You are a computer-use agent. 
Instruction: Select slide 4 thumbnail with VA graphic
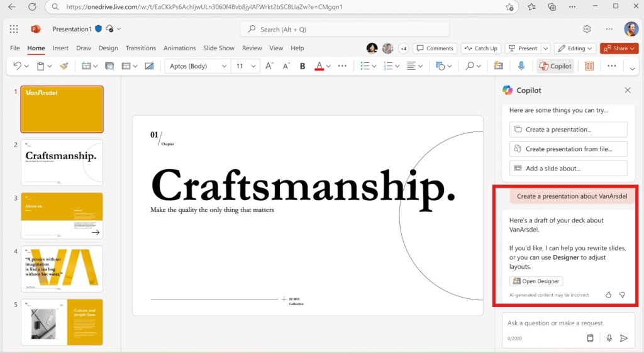[62, 269]
